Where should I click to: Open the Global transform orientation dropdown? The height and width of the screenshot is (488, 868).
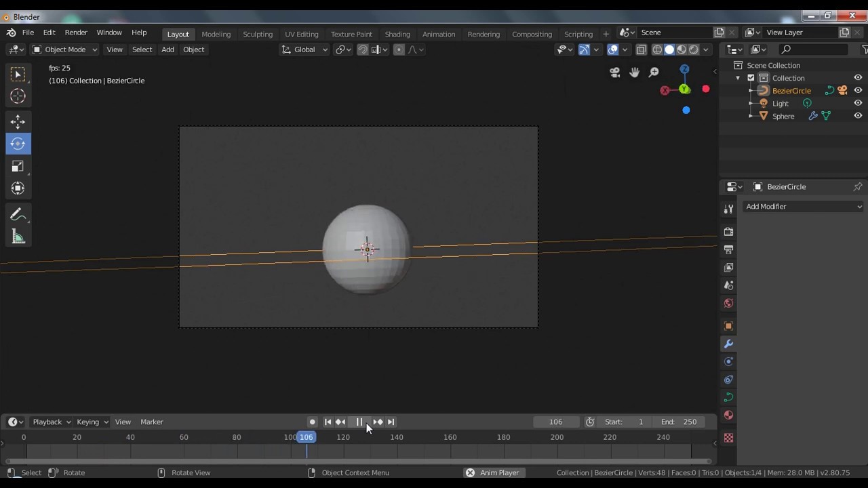[x=304, y=49]
